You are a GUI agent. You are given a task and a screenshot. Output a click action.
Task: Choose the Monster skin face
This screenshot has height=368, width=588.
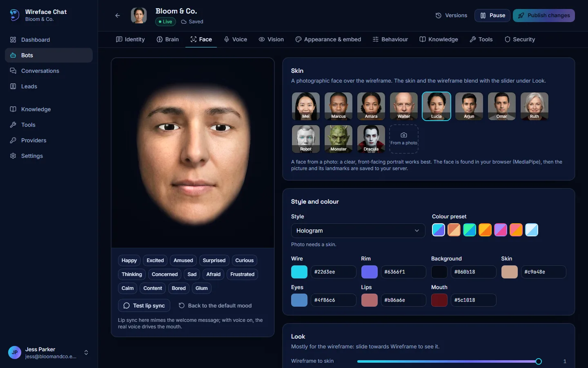(339, 139)
